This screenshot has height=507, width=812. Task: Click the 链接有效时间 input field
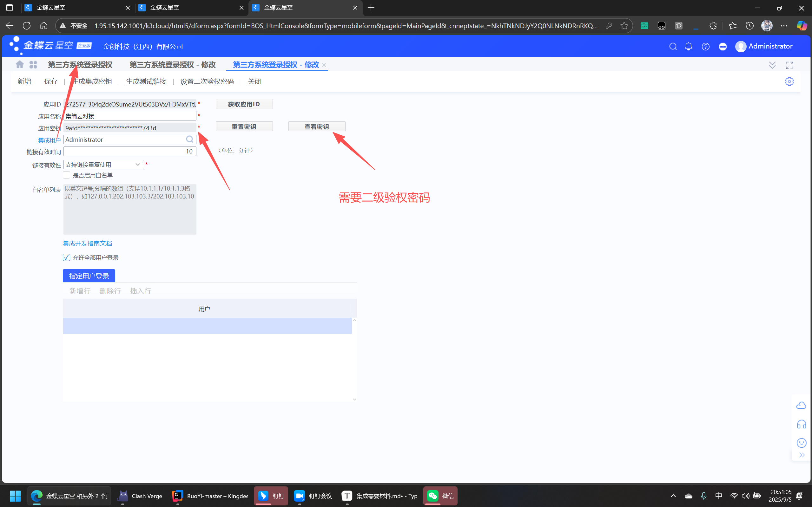(129, 151)
